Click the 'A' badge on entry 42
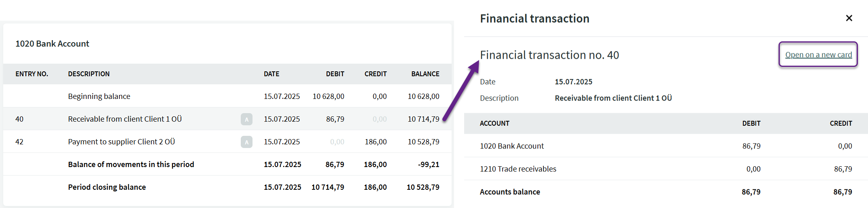The height and width of the screenshot is (208, 868). [246, 142]
